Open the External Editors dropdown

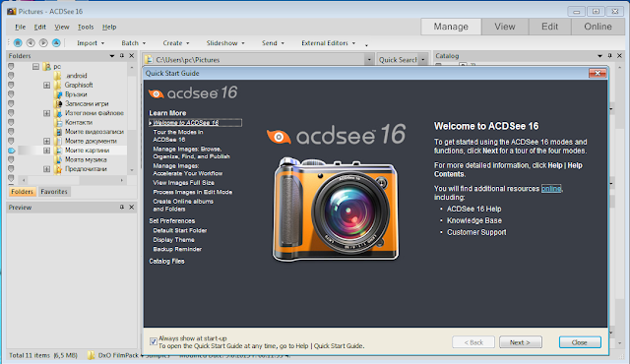click(x=328, y=43)
